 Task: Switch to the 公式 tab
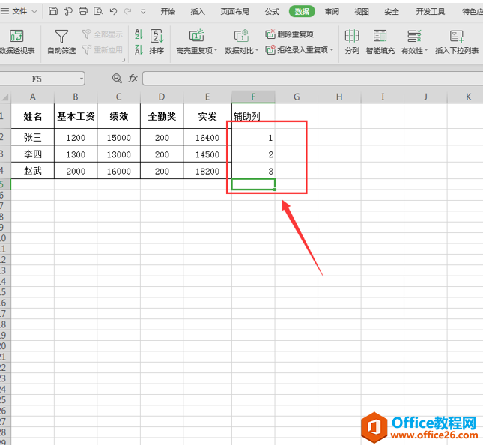(x=272, y=12)
